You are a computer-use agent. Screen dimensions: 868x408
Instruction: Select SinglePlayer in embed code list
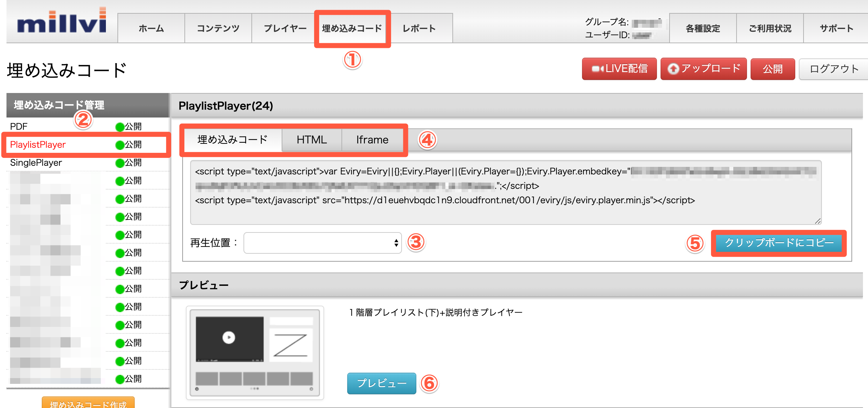pyautogui.click(x=36, y=163)
